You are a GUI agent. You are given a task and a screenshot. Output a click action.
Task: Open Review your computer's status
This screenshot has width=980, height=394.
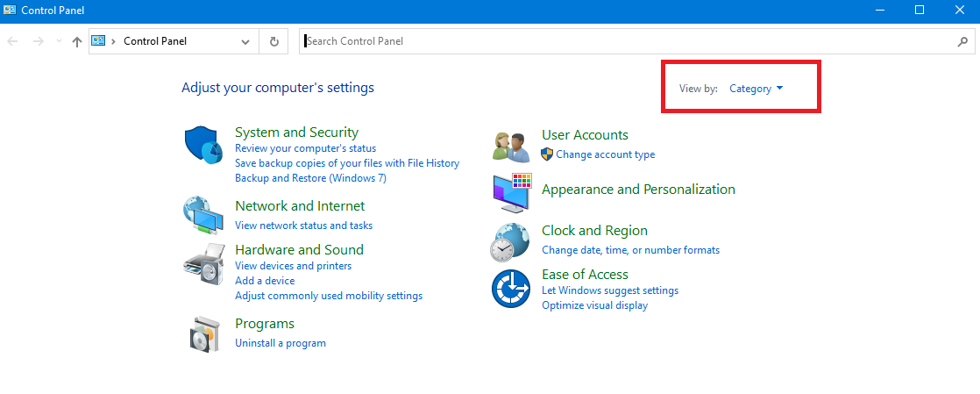305,148
